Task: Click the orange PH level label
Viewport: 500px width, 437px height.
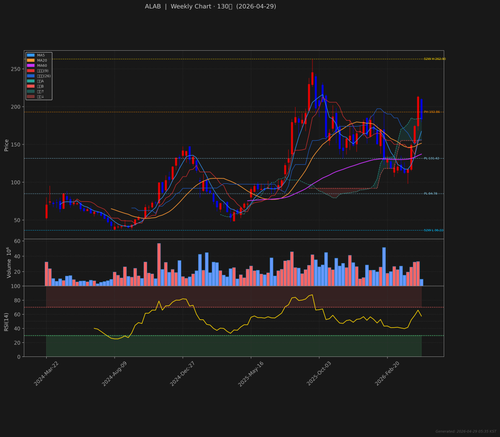Action: pyautogui.click(x=432, y=112)
